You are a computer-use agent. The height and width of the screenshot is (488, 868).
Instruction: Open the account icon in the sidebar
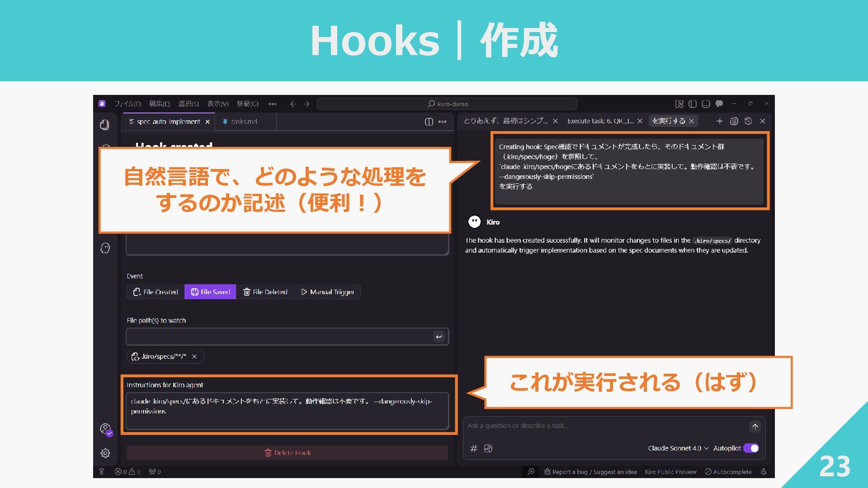pyautogui.click(x=105, y=428)
